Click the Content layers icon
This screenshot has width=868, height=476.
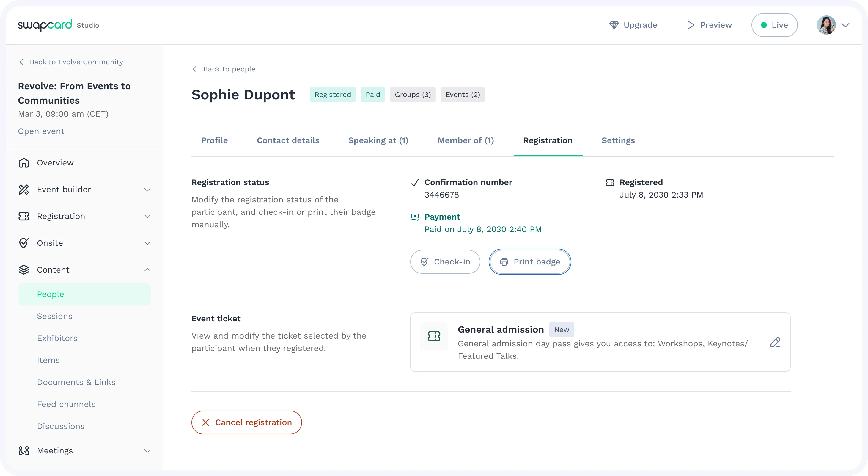(x=23, y=270)
